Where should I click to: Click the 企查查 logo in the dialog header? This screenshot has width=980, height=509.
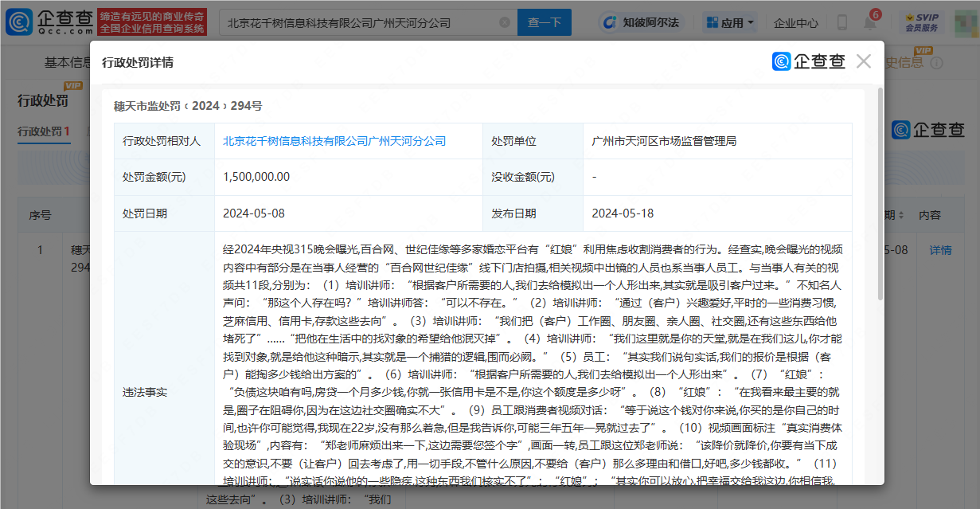[x=808, y=61]
